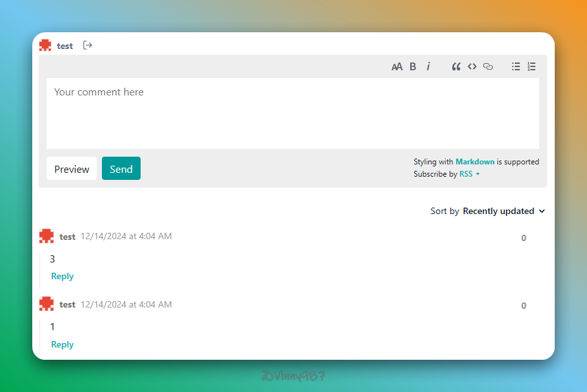Viewport: 587px width, 392px height.
Task: Submit the comment with the Send button
Action: click(x=121, y=169)
